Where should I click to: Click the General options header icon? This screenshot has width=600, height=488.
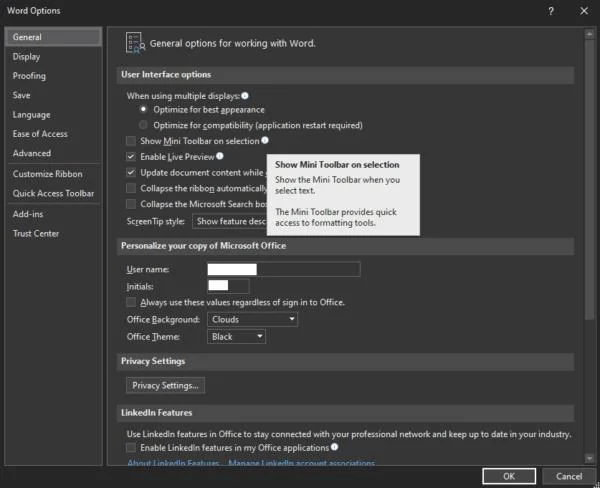tap(135, 43)
